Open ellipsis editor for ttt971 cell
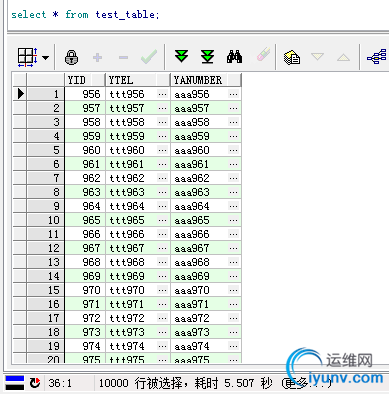Screen dimensions: 389x394 click(163, 304)
